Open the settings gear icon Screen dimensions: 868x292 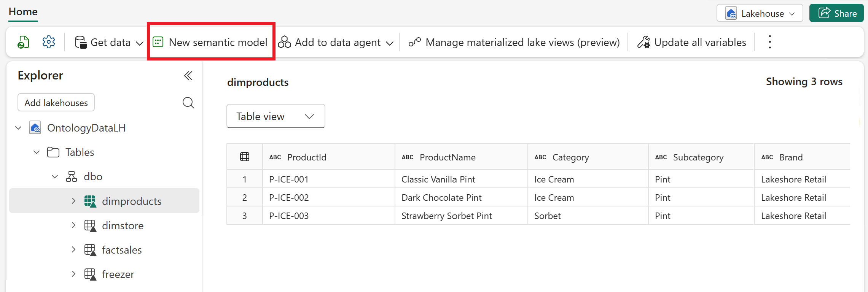[x=49, y=42]
